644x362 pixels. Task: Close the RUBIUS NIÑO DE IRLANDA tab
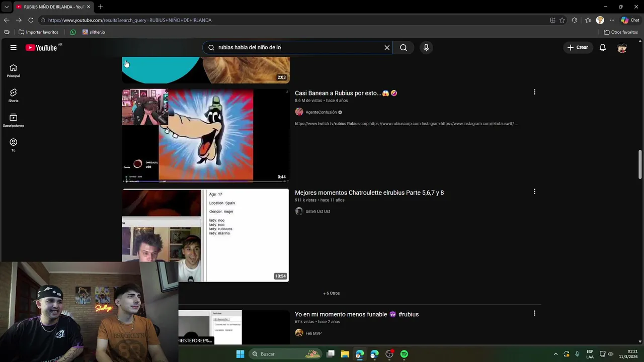click(89, 7)
